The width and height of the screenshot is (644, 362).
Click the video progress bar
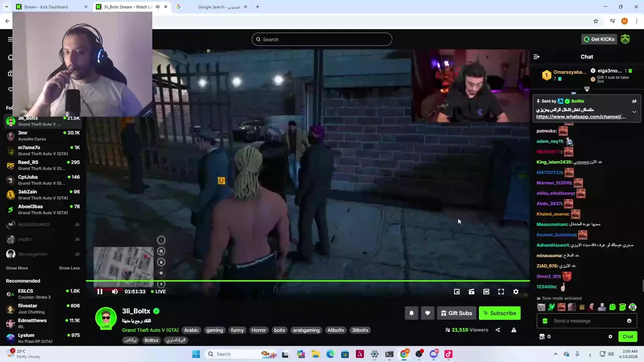coord(307,282)
